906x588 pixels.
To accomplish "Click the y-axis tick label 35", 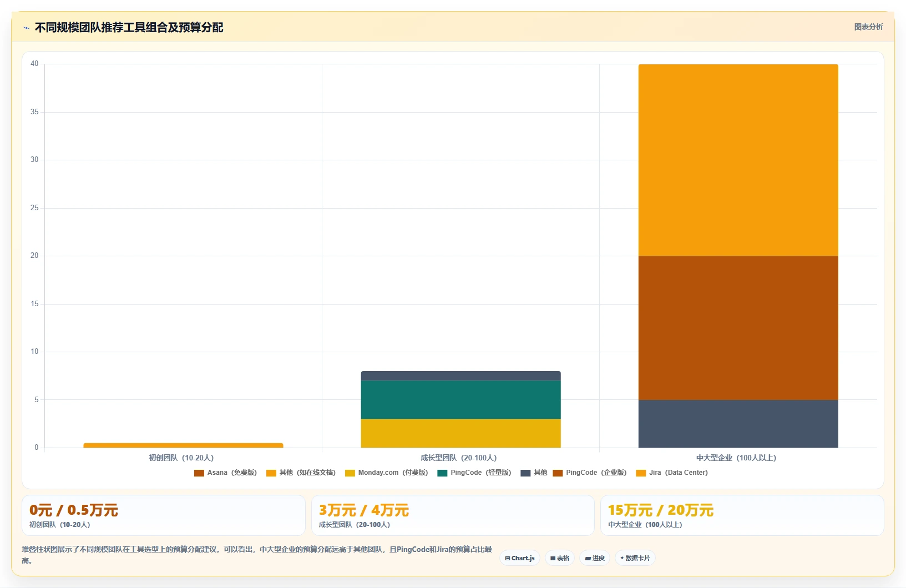I will (34, 112).
